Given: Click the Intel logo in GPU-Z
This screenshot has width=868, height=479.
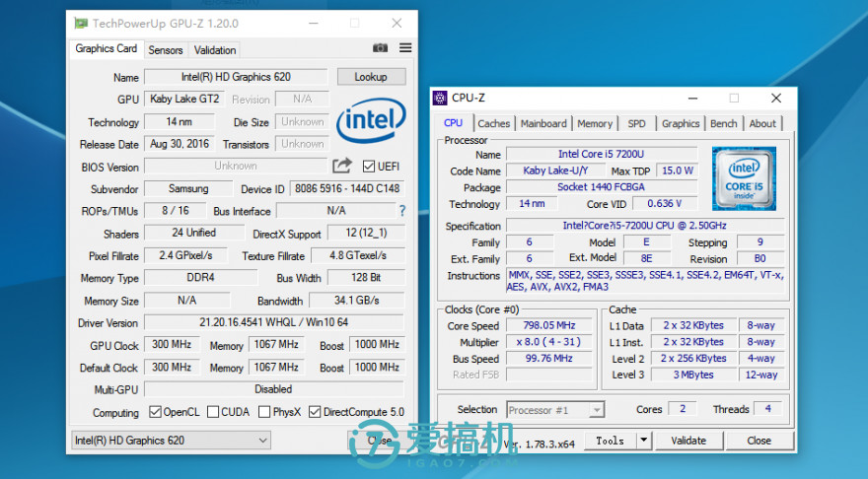Looking at the screenshot, I should point(372,119).
